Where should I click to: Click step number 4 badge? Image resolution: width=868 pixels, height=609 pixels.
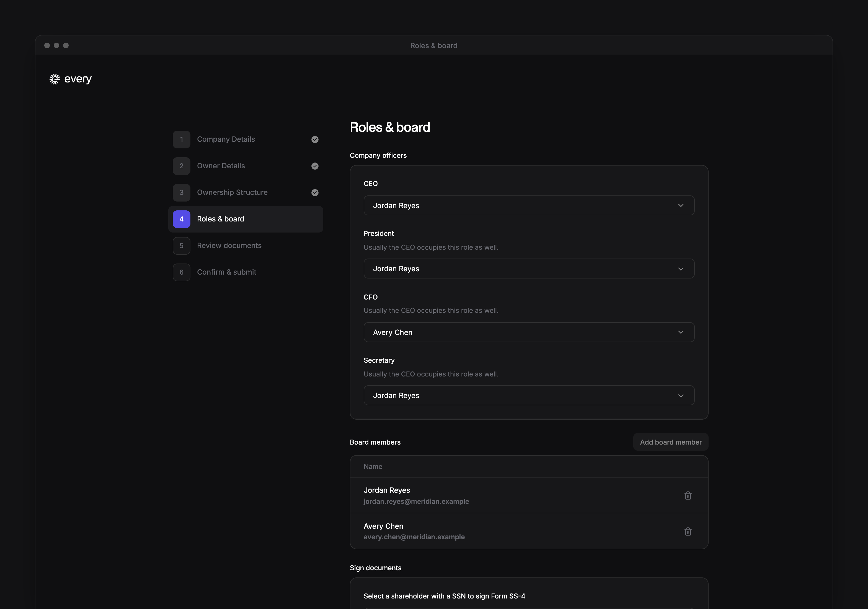click(x=182, y=219)
